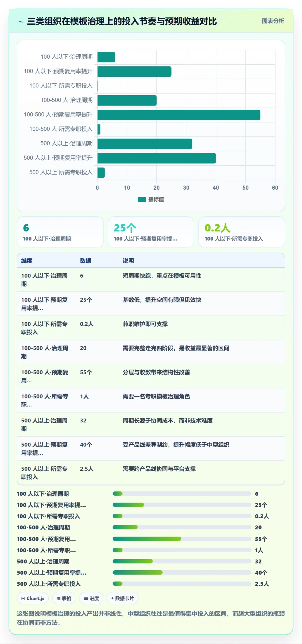This screenshot has width=302, height=644.
Task: Click the cell 需要完整走完四阶段，是收益最显著的区间
Action: pos(176,348)
